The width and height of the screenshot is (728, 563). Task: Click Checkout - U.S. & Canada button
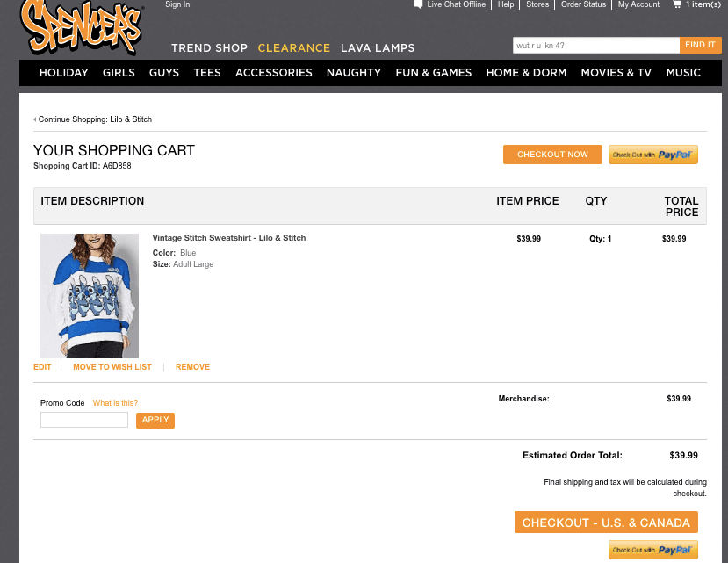[606, 523]
